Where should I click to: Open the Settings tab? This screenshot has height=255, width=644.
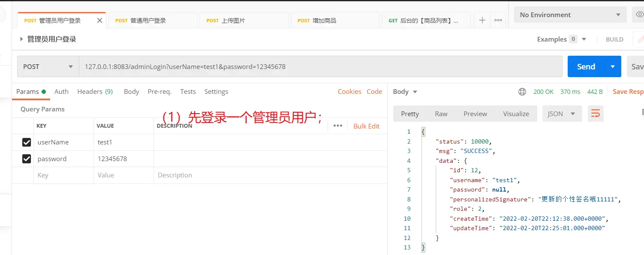click(216, 92)
